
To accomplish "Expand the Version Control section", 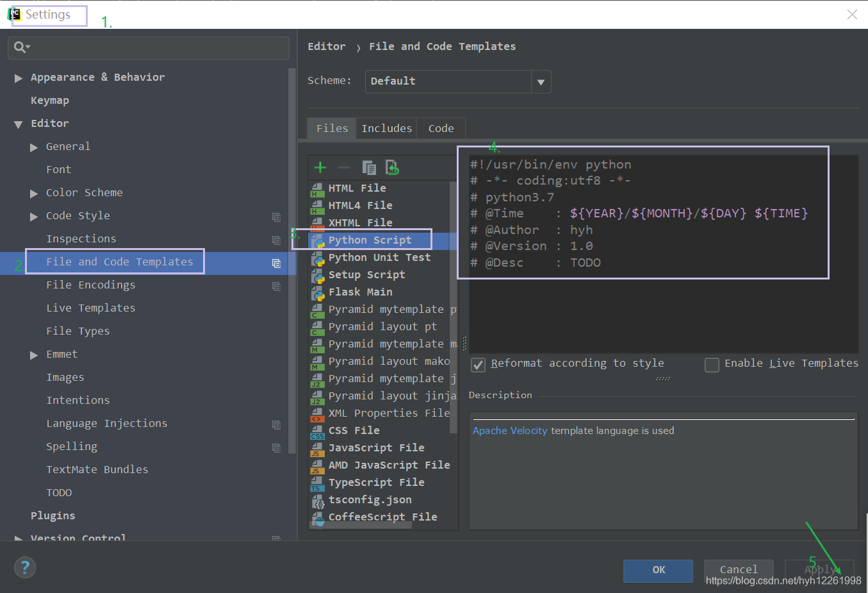I will tap(19, 539).
